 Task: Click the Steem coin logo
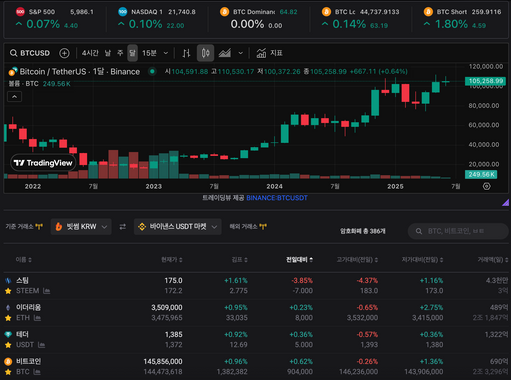[8, 281]
